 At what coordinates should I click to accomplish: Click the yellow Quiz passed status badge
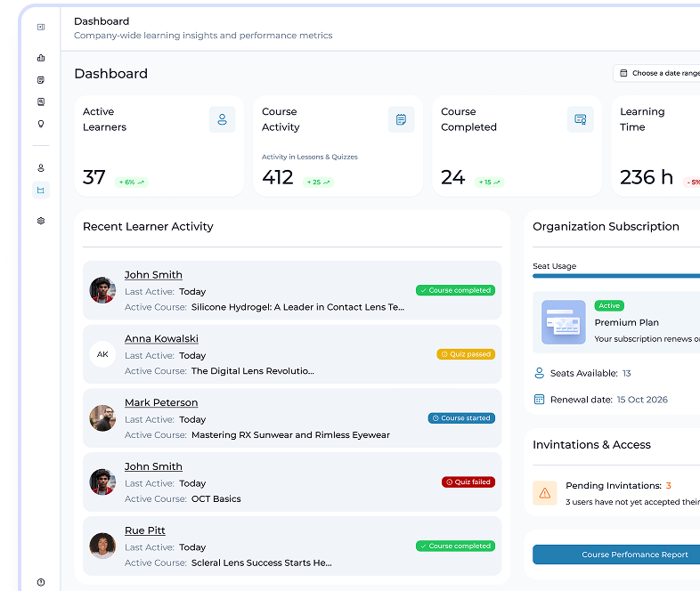click(x=465, y=354)
